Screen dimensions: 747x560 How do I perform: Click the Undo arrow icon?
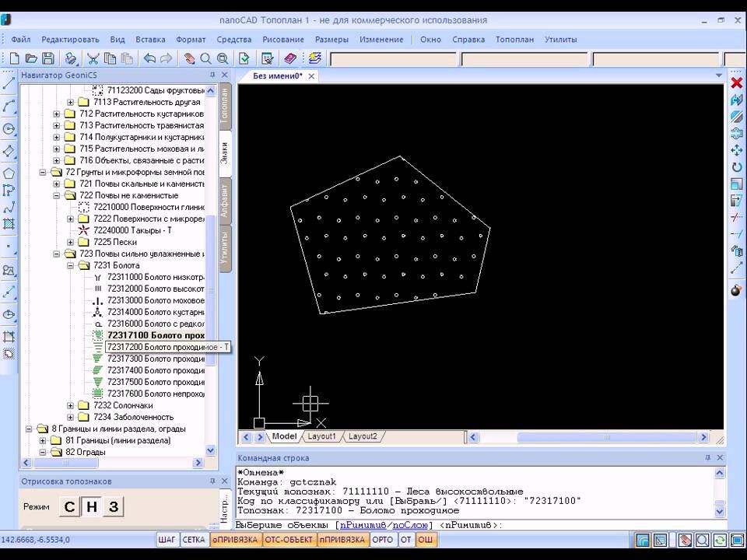pos(149,58)
